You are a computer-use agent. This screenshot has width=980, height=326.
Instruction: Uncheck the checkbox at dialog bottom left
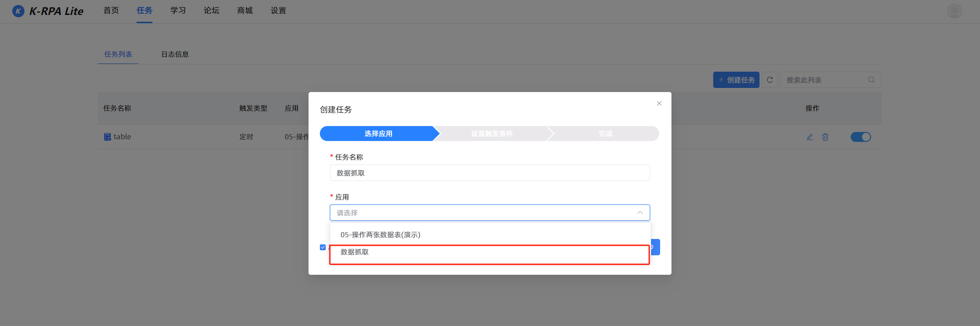pyautogui.click(x=323, y=247)
